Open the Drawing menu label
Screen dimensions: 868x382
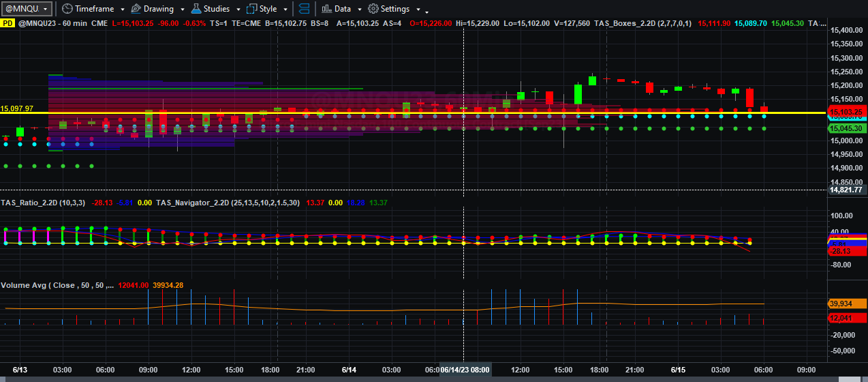tap(158, 9)
